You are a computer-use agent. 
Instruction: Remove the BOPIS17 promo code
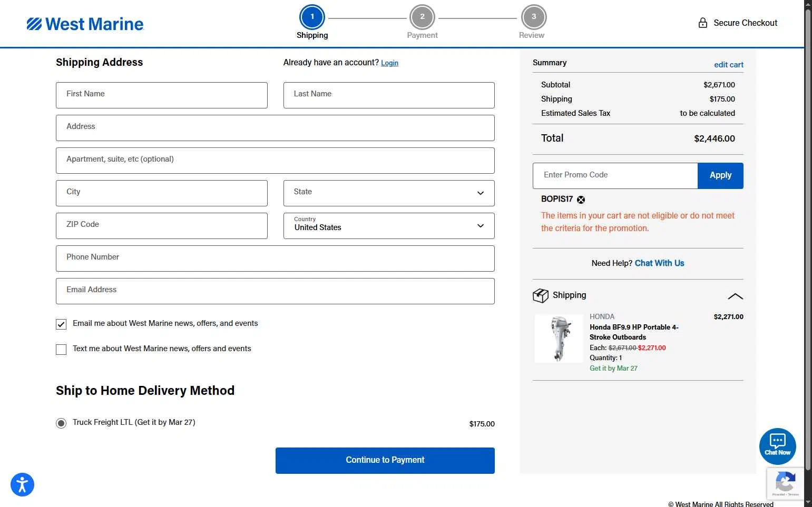(581, 200)
